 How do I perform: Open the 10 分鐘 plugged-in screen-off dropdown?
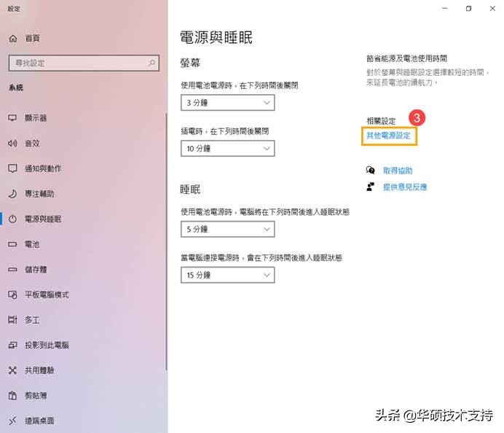pos(227,148)
